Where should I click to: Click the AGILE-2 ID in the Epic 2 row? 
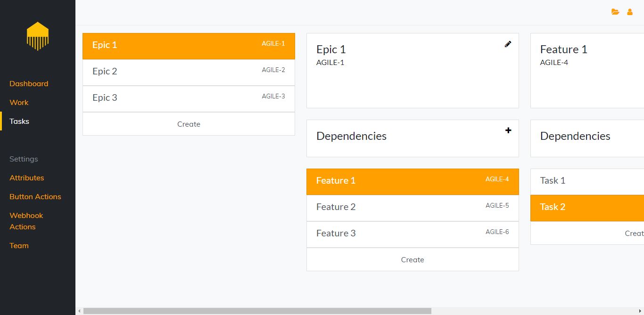[x=273, y=70]
